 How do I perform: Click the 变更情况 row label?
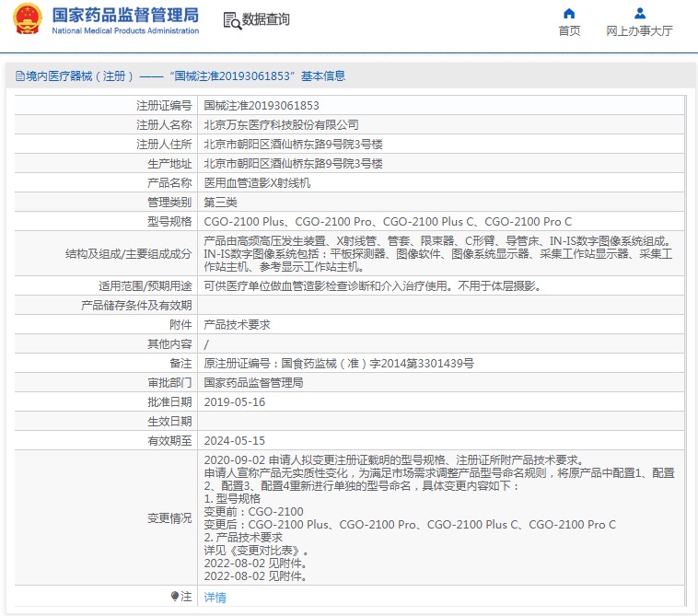click(x=169, y=518)
